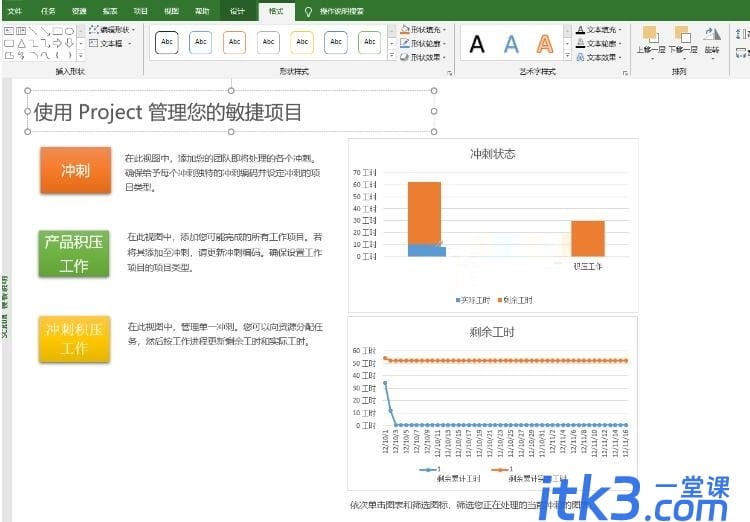Pick the Curve shape
Screen dimensions: 750x522
(x=45, y=56)
